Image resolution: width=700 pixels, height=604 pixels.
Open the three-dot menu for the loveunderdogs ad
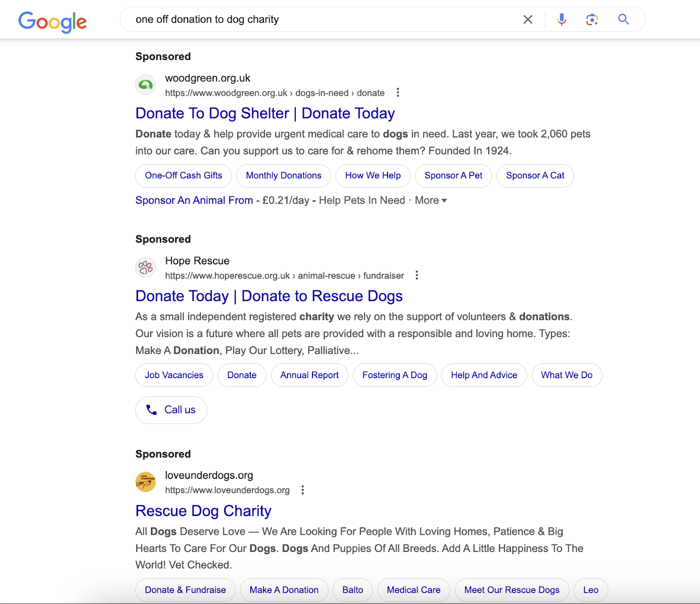point(303,490)
